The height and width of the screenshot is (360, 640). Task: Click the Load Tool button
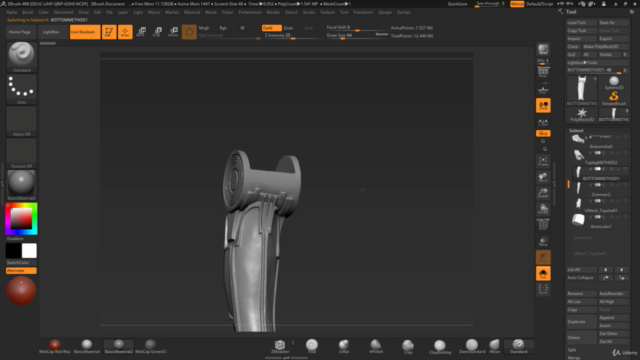pyautogui.click(x=581, y=23)
